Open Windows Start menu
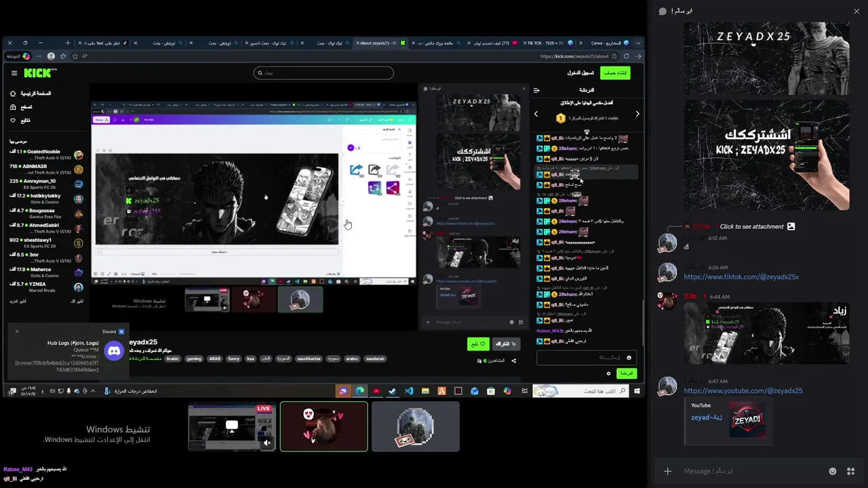 pyautogui.click(x=637, y=391)
